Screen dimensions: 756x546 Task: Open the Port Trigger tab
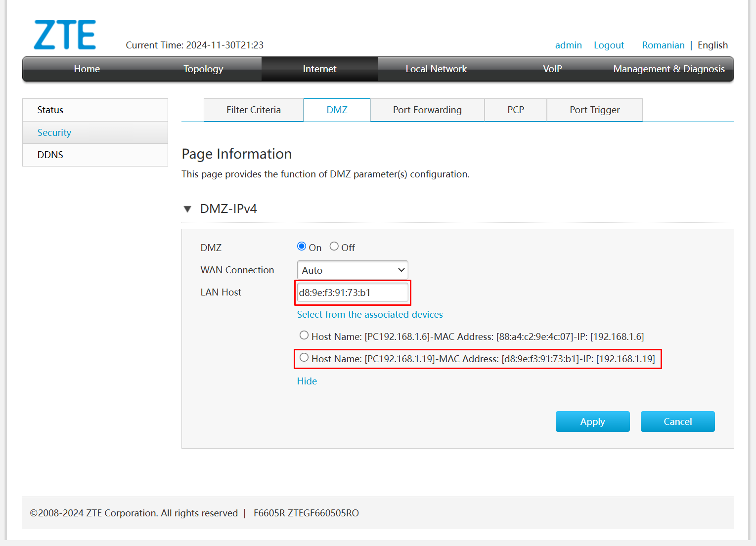coord(594,110)
